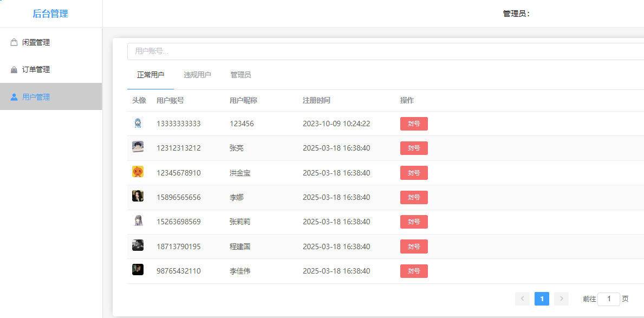Click 封号 for user 李佳伟
The width and height of the screenshot is (644, 318).
tap(414, 271)
